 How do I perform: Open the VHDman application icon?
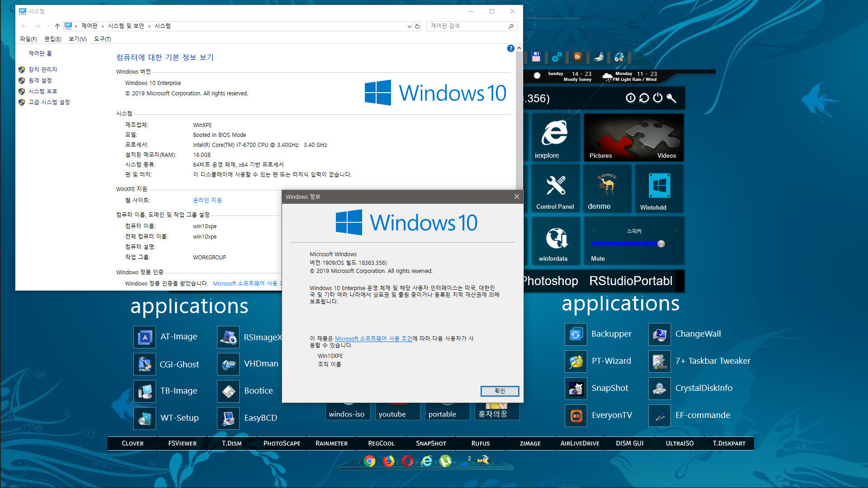click(x=228, y=364)
